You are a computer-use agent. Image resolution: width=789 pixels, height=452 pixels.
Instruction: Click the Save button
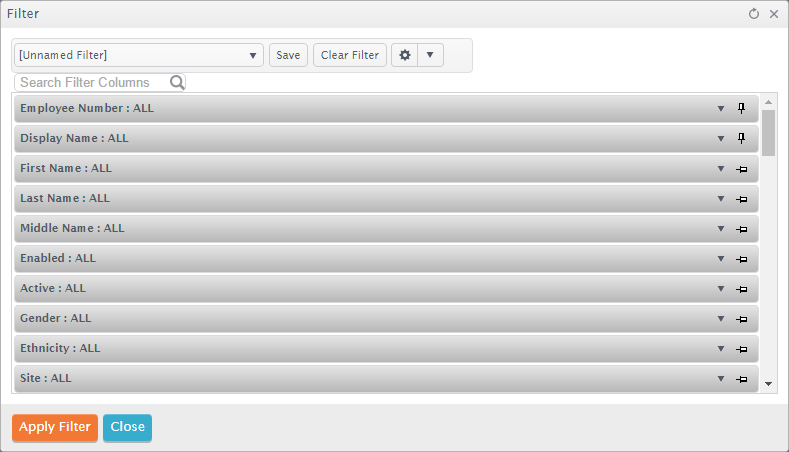click(x=288, y=55)
